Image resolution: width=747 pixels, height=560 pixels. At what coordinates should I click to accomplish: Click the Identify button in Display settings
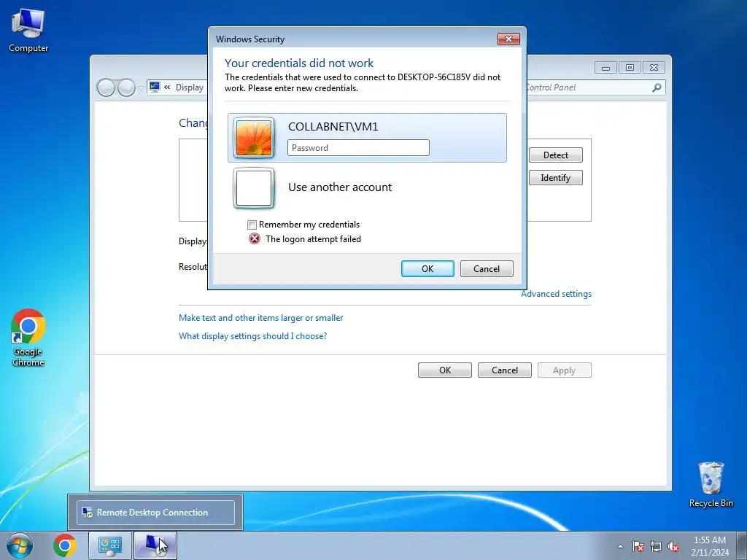click(555, 178)
